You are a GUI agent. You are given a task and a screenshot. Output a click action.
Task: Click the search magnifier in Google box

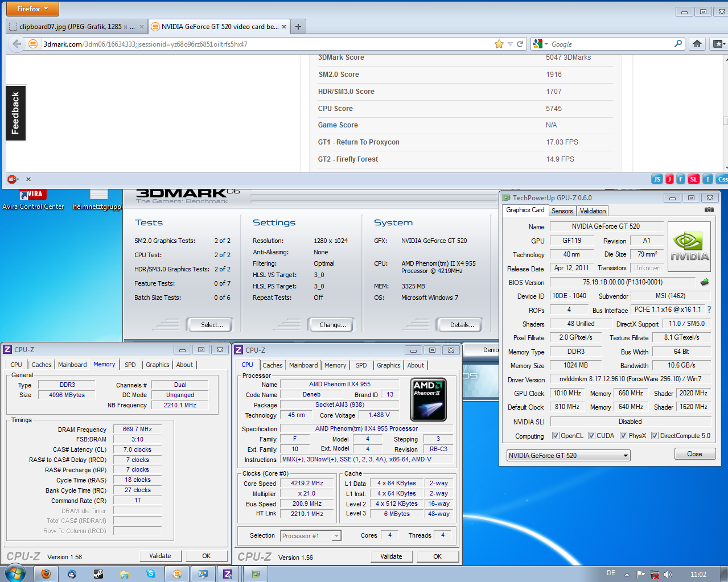678,44
